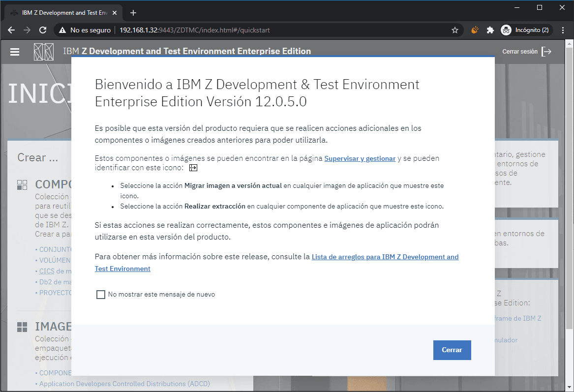Click the Cerrar sesión logout arrow icon
The image size is (574, 392).
(x=546, y=52)
